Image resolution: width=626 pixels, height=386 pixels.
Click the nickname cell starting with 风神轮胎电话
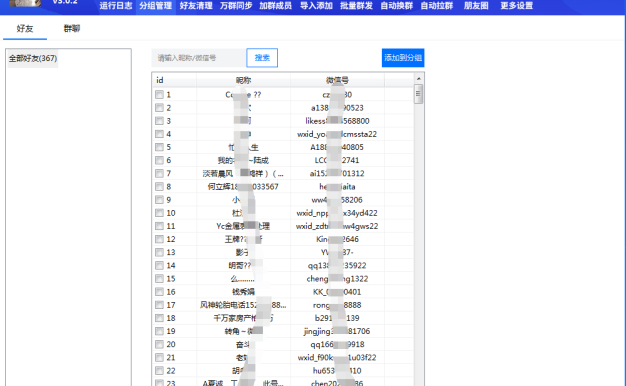243,305
